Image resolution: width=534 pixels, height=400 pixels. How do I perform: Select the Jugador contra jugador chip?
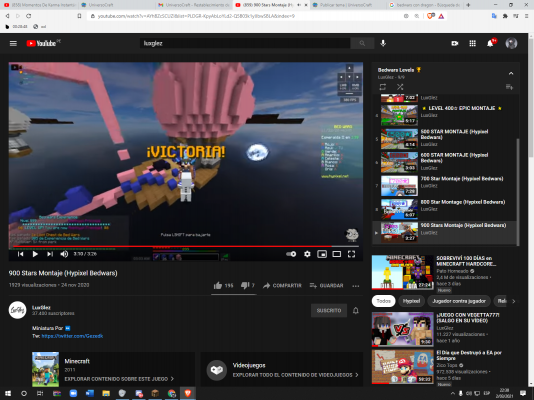(x=459, y=301)
